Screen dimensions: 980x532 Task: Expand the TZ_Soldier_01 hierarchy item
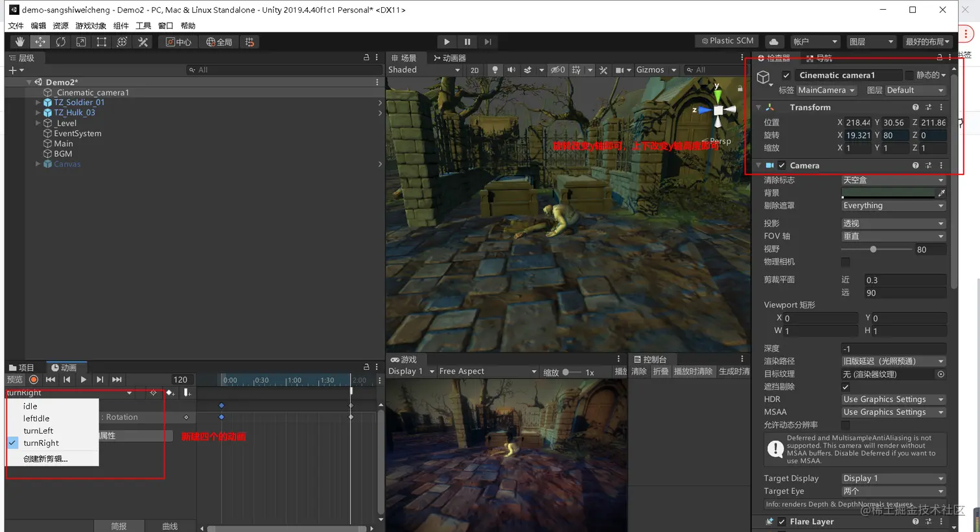pyautogui.click(x=38, y=102)
